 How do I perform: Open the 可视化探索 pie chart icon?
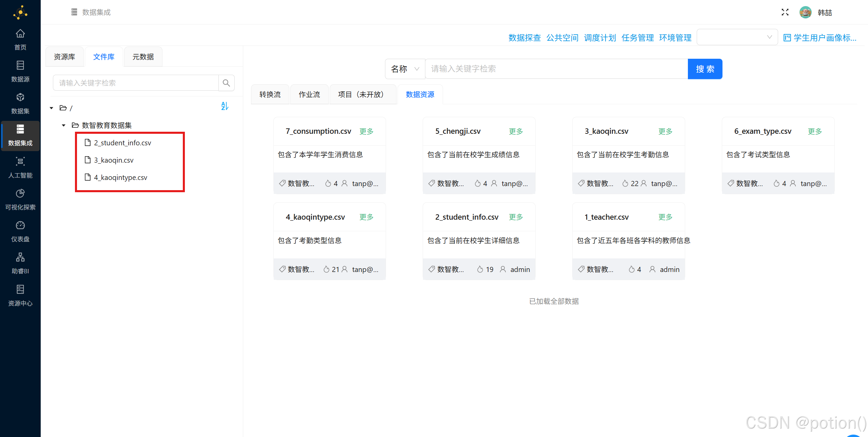[x=20, y=194]
